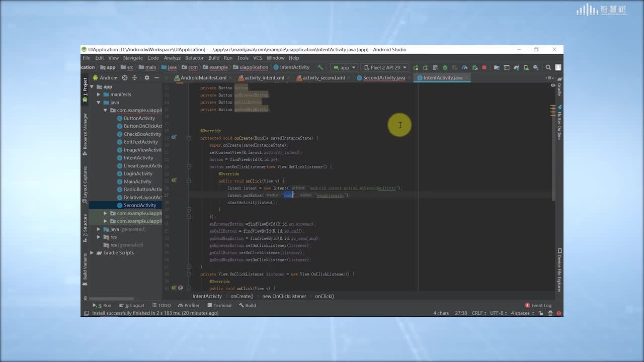Toggle the Layout Captures side panel
Screen dimensions: 644x362
[x=85, y=184]
